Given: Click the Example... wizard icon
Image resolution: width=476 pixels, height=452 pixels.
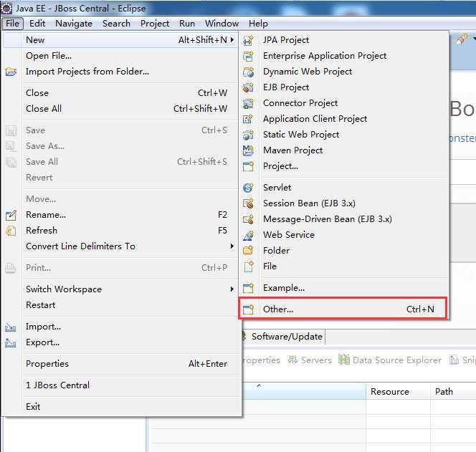Looking at the screenshot, I should point(248,288).
